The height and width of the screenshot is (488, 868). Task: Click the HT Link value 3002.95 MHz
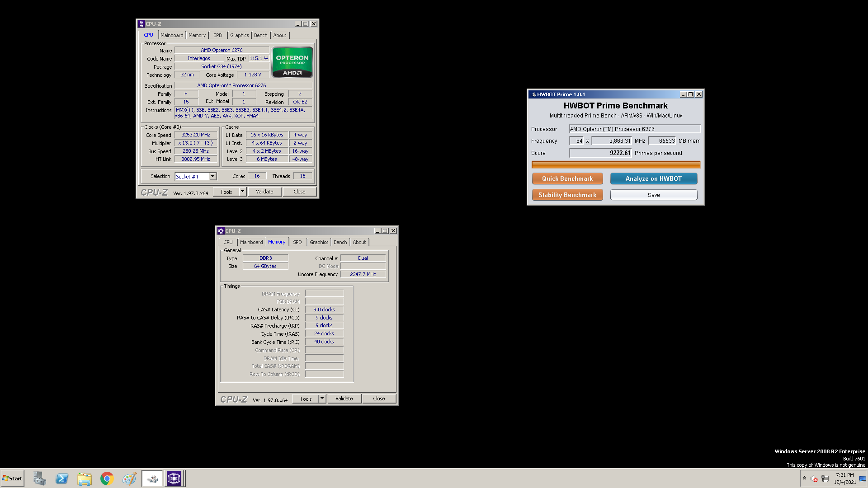[196, 159]
